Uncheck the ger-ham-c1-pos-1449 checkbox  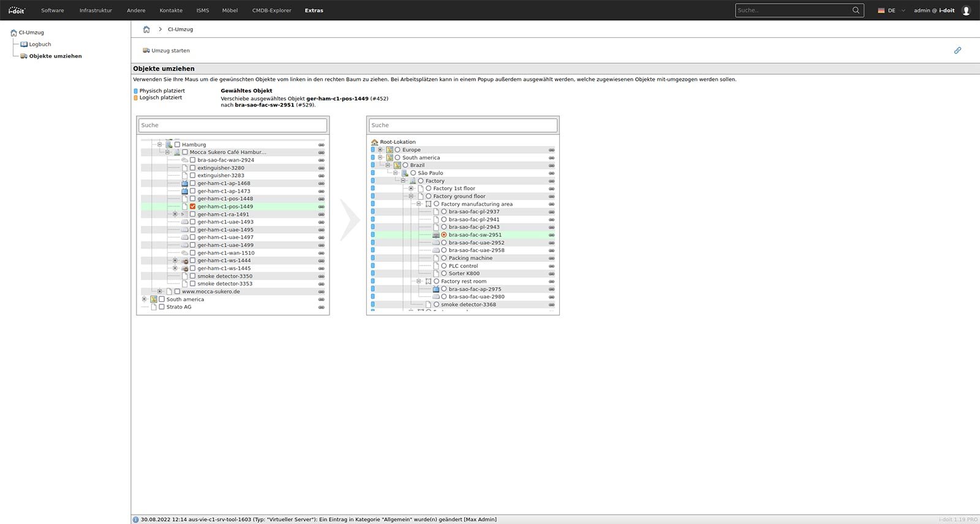[x=192, y=207]
